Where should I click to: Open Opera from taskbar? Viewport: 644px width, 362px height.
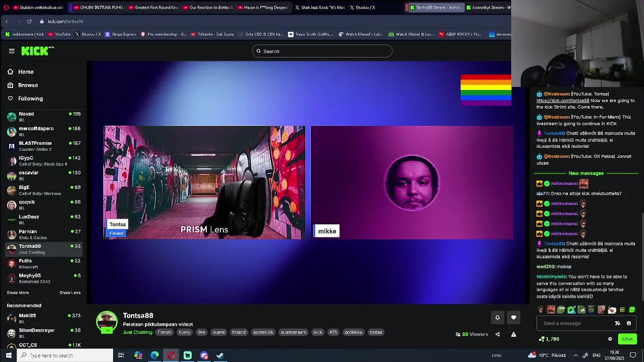tap(171, 355)
